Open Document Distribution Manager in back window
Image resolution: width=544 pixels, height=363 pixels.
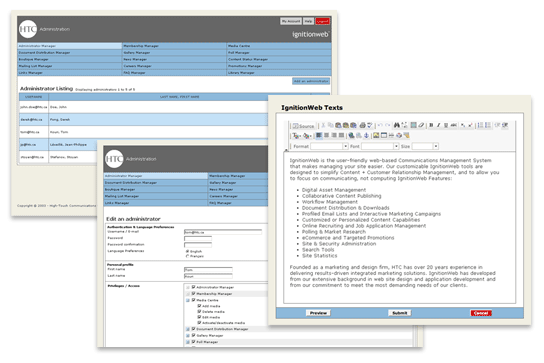[69, 52]
